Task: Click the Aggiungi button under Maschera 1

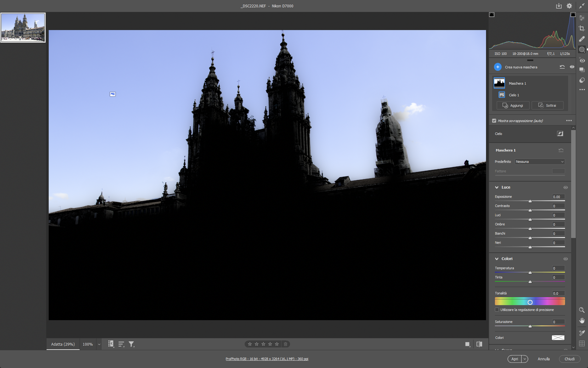Action: point(512,105)
